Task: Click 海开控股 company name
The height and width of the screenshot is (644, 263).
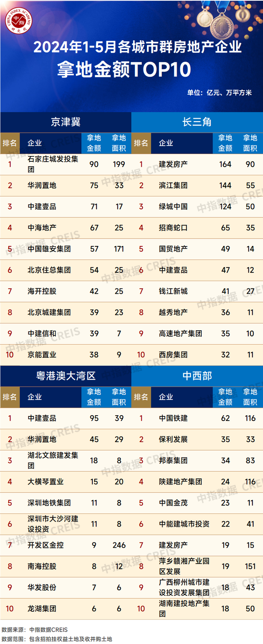Action: [x=42, y=291]
